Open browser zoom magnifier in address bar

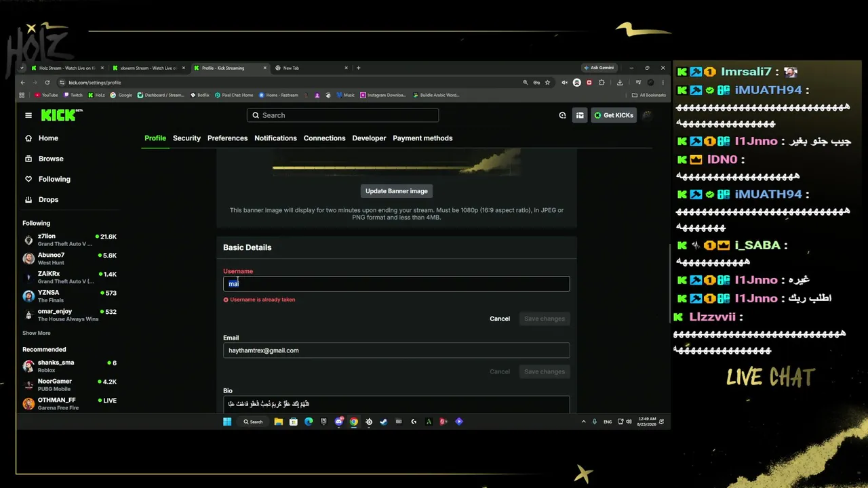[525, 83]
